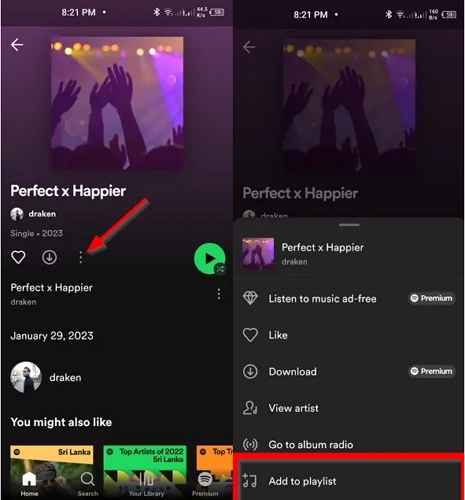Tap Premium badge next to ad-free option
The width and height of the screenshot is (465, 500).
(x=432, y=298)
